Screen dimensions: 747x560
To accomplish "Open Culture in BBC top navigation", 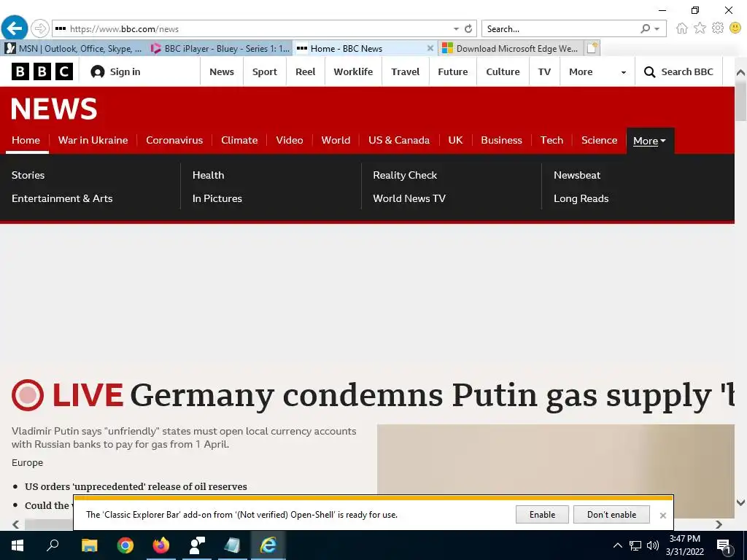I will [x=503, y=72].
